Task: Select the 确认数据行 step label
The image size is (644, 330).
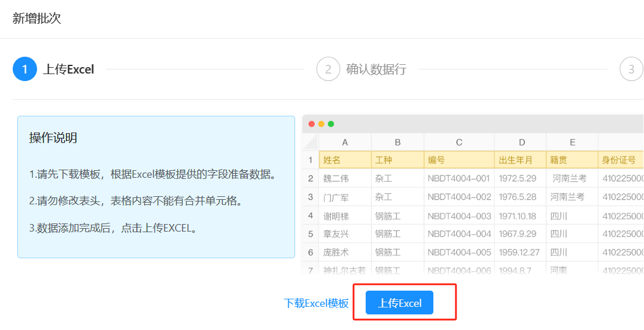Action: tap(376, 69)
